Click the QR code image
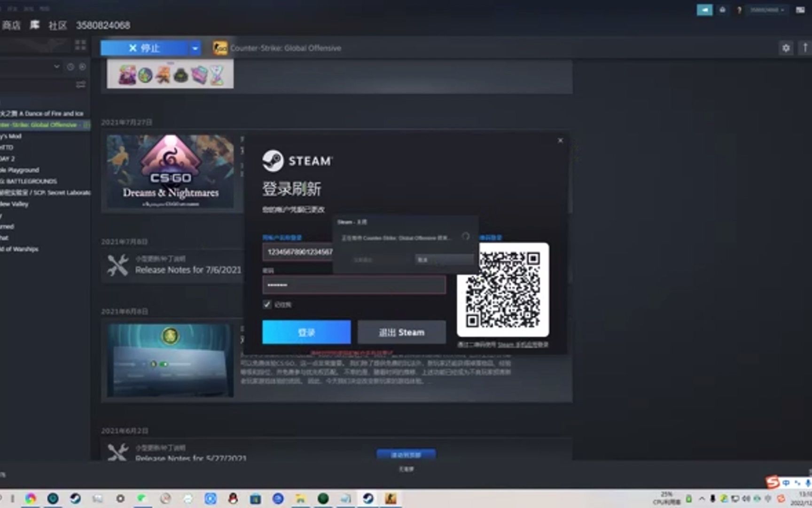The width and height of the screenshot is (812, 508). click(503, 290)
